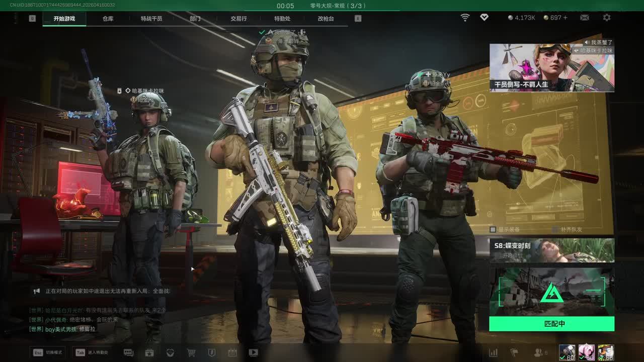Toggle the checkbox under S8:蝶变时刻

click(498, 255)
